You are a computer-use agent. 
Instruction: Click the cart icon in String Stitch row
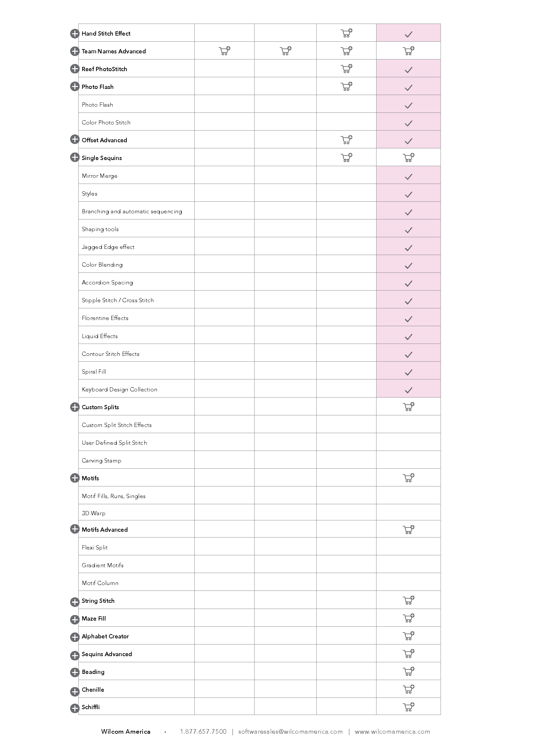(x=409, y=600)
